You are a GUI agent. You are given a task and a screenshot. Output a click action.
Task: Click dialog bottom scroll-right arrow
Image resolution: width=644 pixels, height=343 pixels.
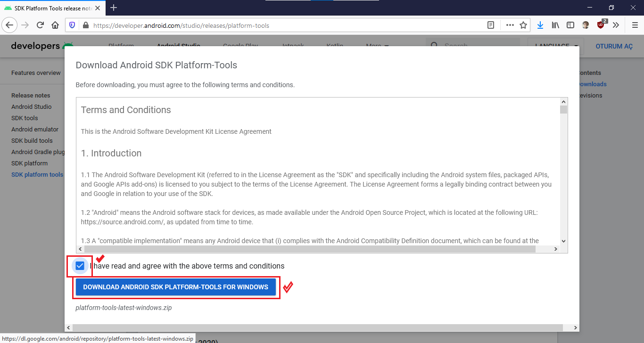pyautogui.click(x=575, y=327)
